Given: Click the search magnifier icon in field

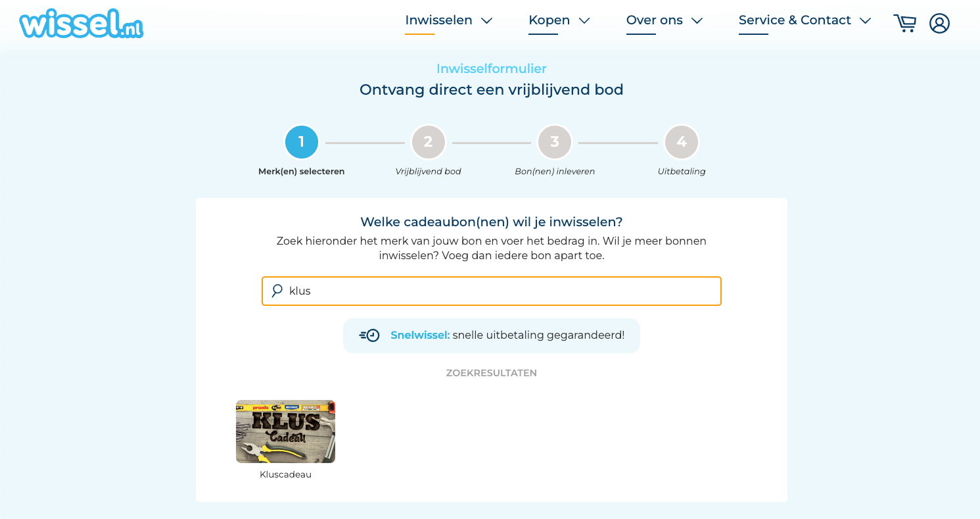Looking at the screenshot, I should pos(277,291).
